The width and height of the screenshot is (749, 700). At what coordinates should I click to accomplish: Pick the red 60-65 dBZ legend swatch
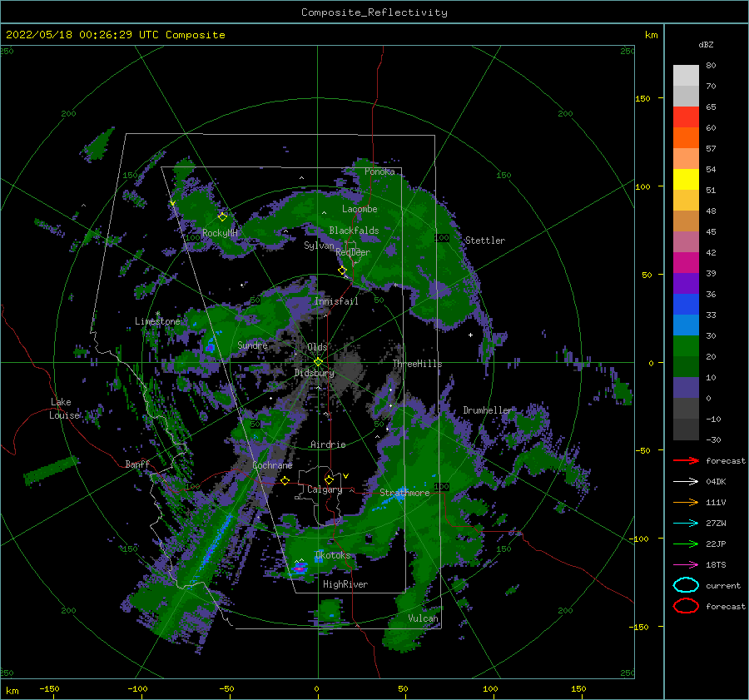click(x=686, y=117)
